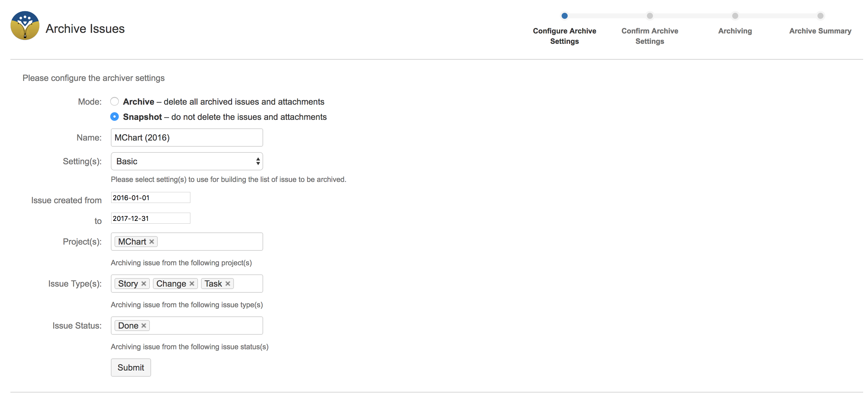Select the Snapshot mode radio button
868x401 pixels.
coord(115,117)
